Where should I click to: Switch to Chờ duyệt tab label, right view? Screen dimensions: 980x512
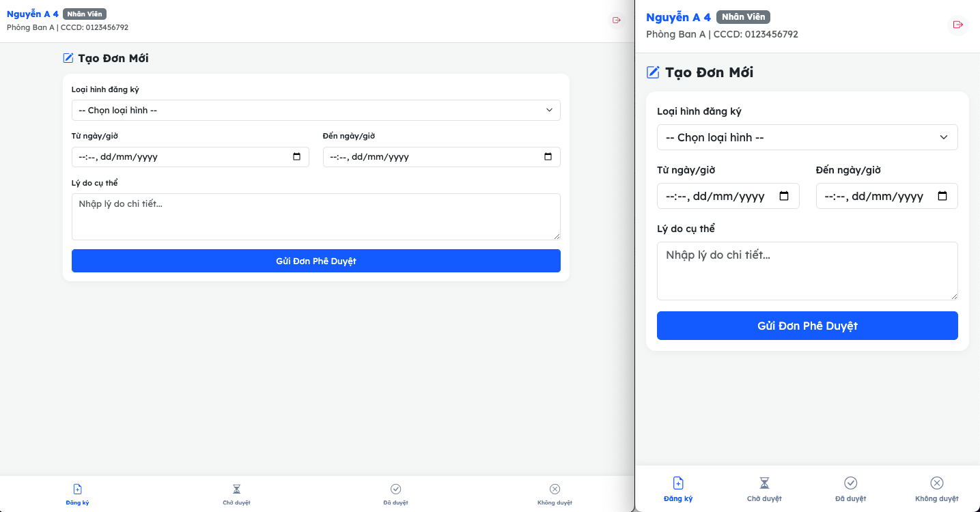click(764, 498)
